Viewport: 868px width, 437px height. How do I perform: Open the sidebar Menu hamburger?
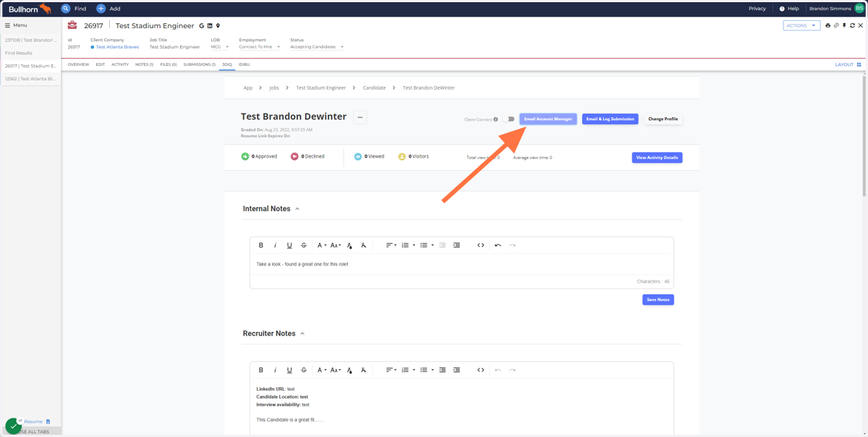point(7,25)
